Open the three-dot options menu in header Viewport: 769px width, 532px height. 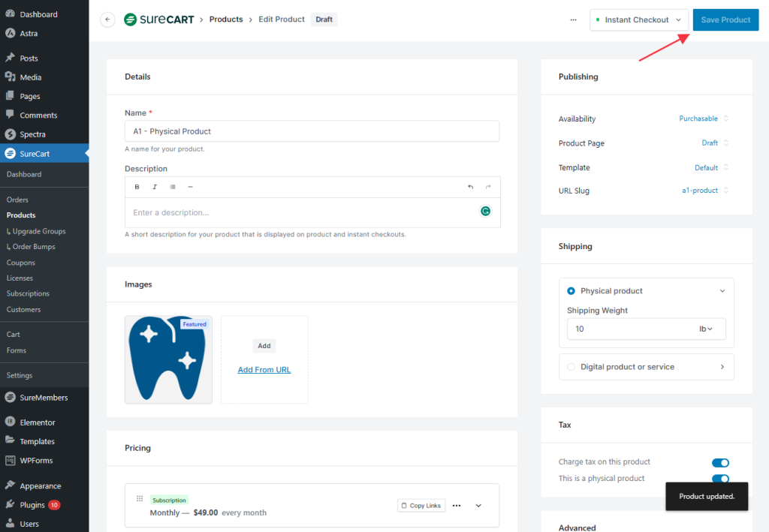click(x=574, y=20)
